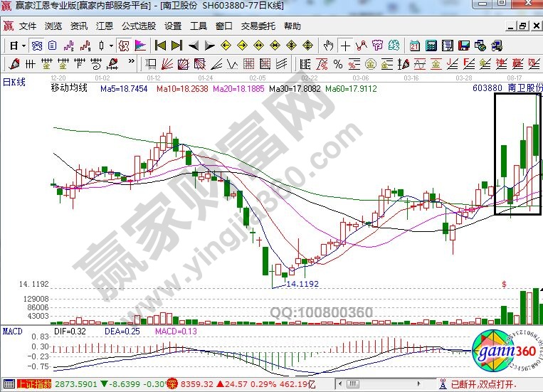Click the floppy disk save icon
The image size is (543, 392).
pyautogui.click(x=465, y=46)
